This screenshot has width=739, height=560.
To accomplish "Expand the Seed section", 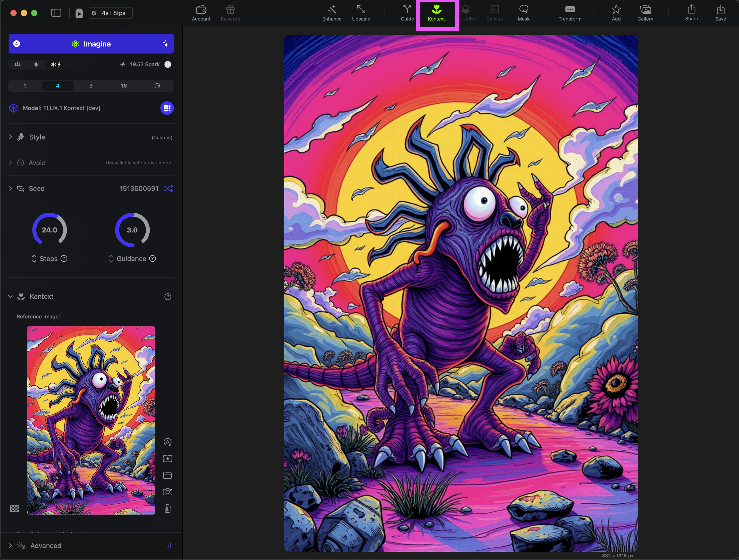I will pyautogui.click(x=11, y=188).
